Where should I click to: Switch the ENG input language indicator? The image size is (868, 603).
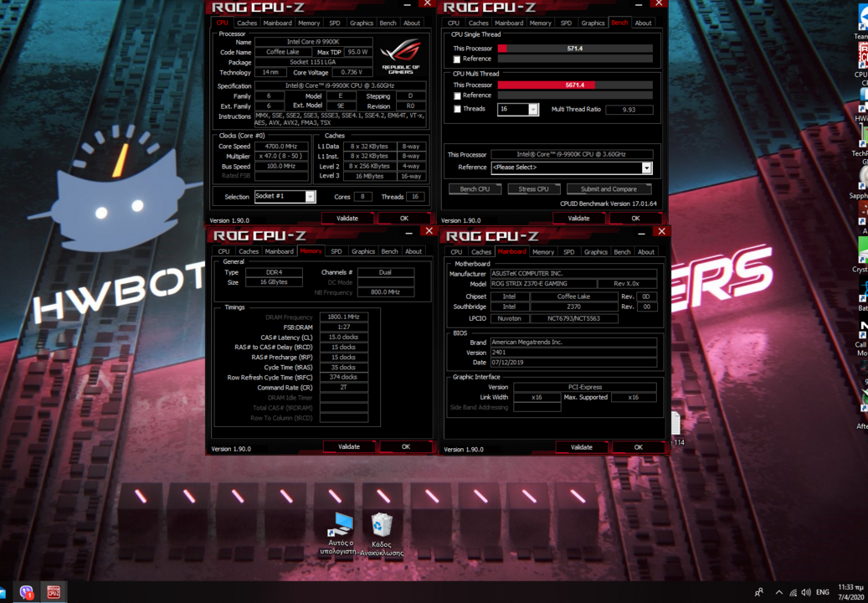[823, 592]
